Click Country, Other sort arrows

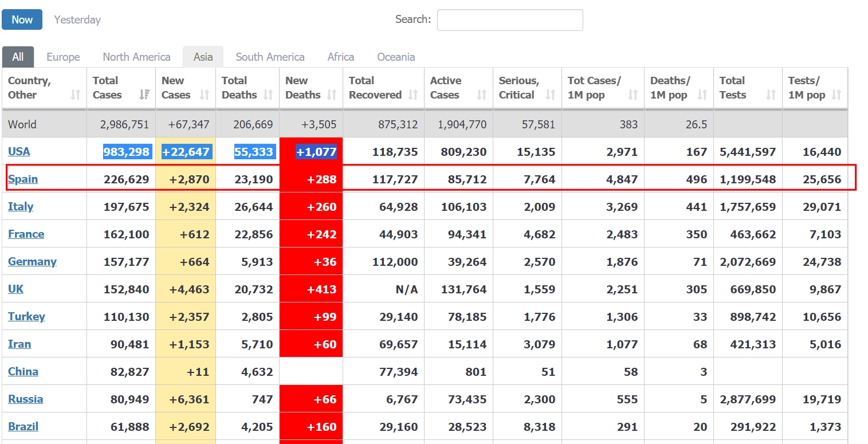pyautogui.click(x=76, y=95)
